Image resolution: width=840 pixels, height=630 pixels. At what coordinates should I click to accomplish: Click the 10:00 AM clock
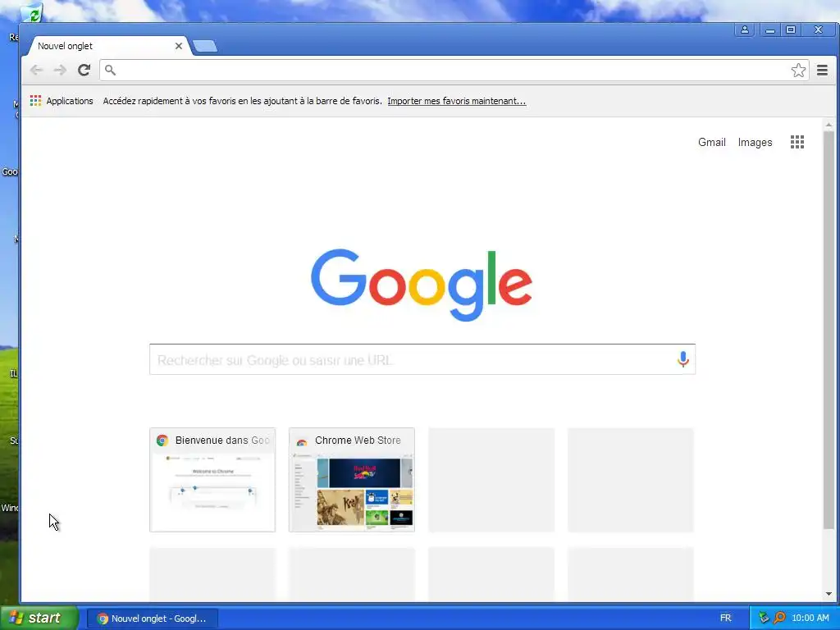pos(810,619)
